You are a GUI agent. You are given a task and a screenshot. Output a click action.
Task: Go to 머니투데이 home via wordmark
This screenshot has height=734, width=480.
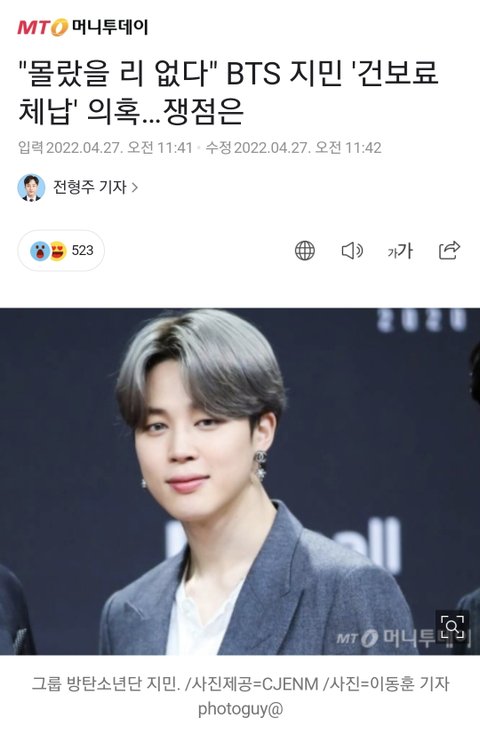click(110, 27)
